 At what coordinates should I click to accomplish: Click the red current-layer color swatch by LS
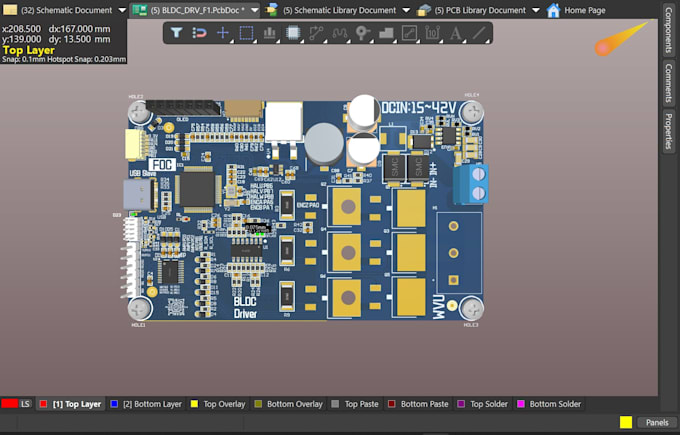point(10,404)
